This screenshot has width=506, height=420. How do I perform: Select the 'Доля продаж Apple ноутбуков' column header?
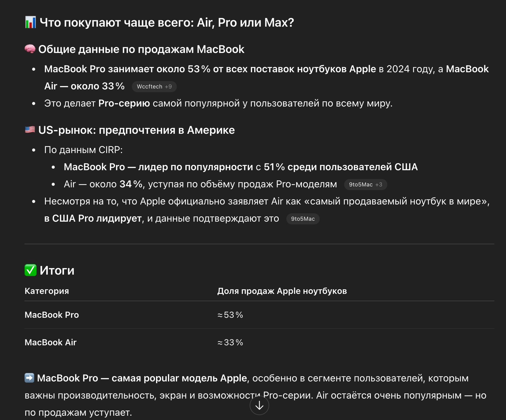[282, 291]
